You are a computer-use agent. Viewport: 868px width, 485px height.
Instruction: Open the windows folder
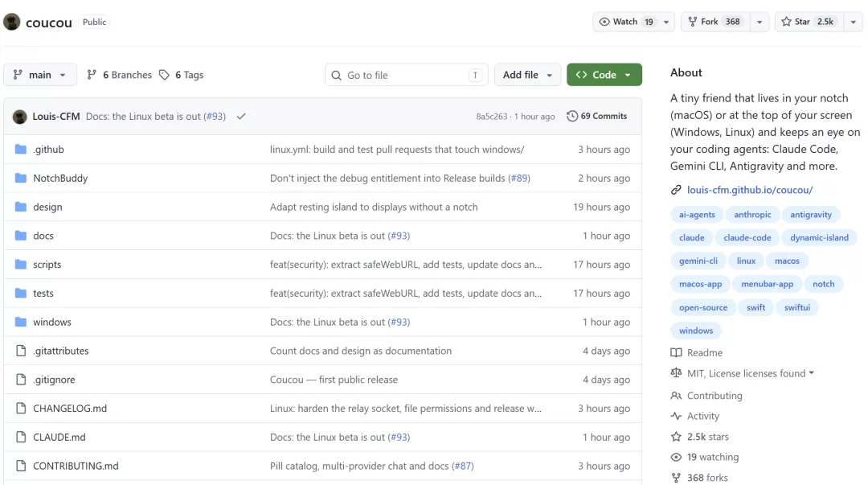(x=52, y=322)
